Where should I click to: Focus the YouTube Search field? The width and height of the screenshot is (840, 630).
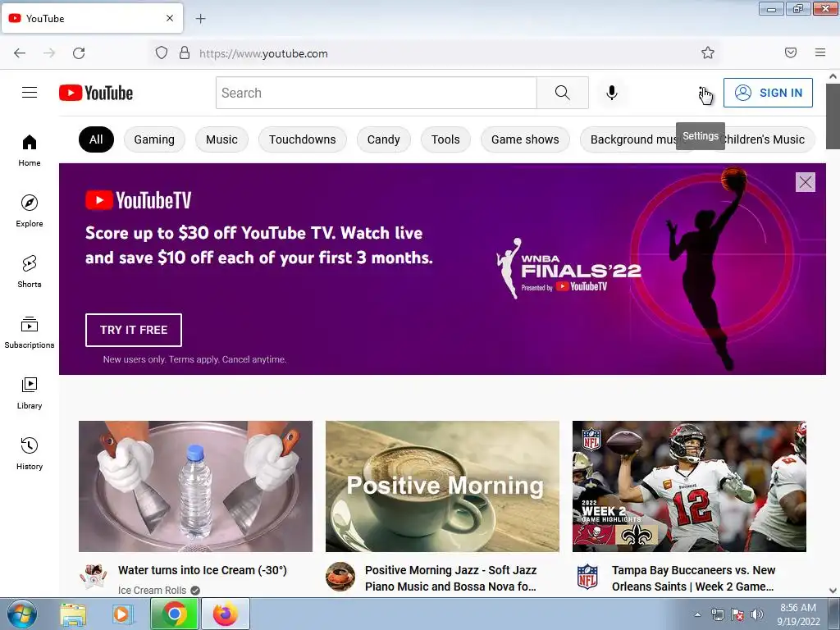click(x=376, y=93)
